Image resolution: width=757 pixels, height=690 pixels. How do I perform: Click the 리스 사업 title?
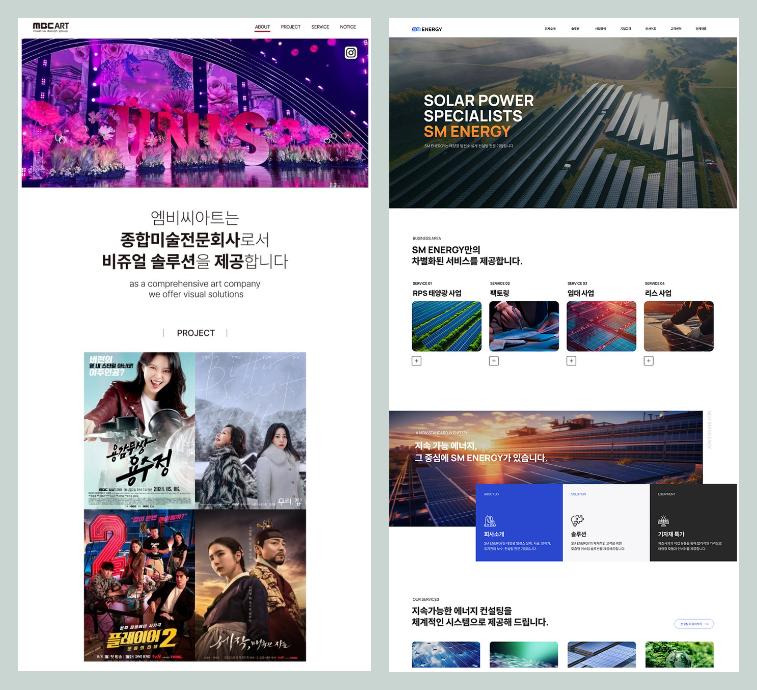pos(658,293)
